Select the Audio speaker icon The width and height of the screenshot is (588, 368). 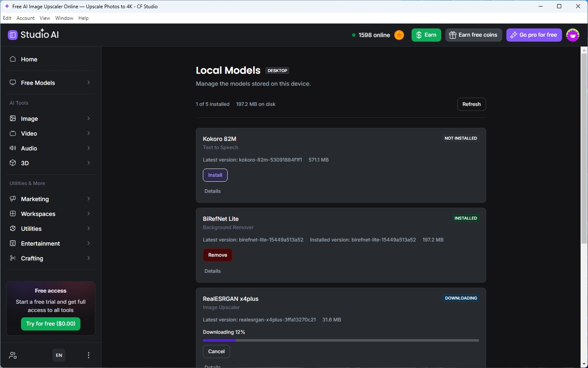(13, 148)
